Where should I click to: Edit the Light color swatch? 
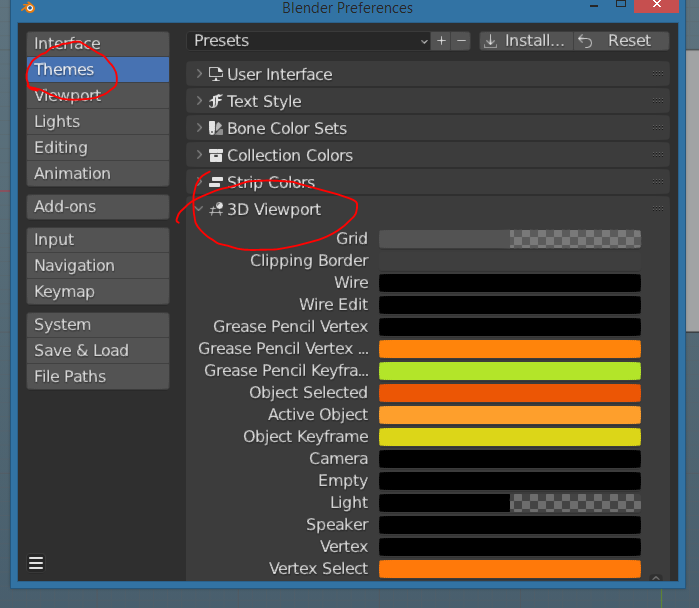pyautogui.click(x=510, y=503)
